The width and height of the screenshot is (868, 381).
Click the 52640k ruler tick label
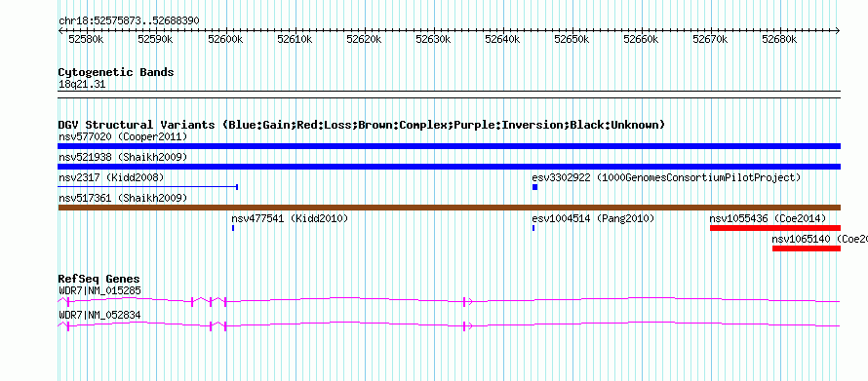click(x=502, y=39)
